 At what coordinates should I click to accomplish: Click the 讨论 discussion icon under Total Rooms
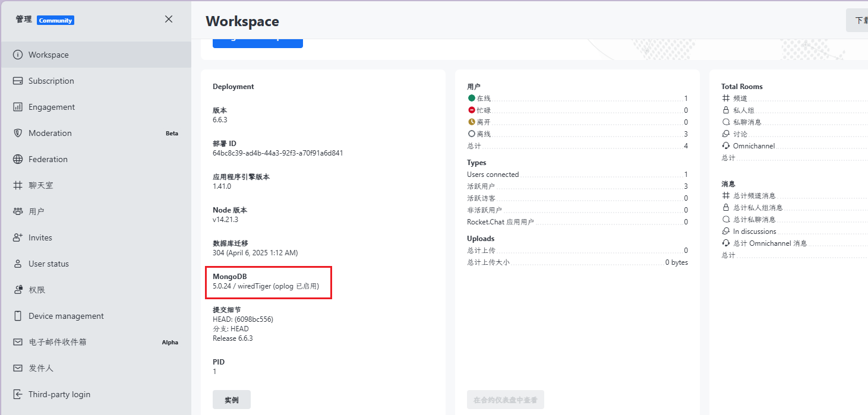(x=725, y=134)
